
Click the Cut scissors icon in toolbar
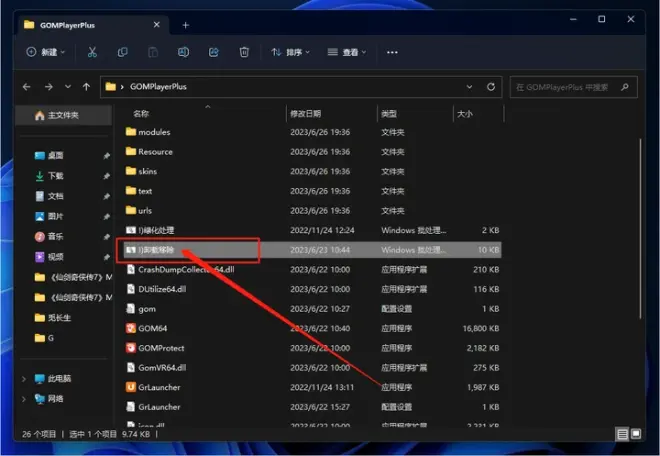tap(92, 52)
